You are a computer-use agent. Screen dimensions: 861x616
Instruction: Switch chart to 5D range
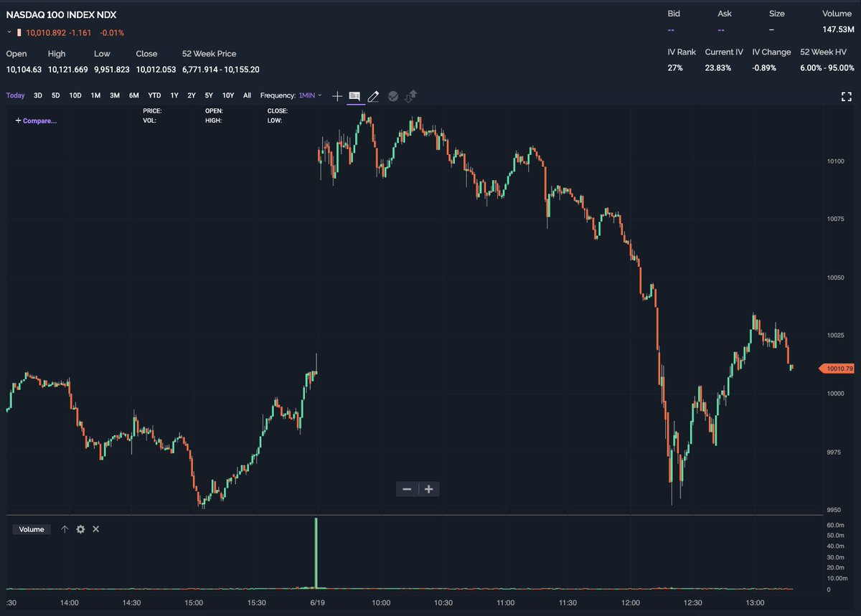(56, 95)
